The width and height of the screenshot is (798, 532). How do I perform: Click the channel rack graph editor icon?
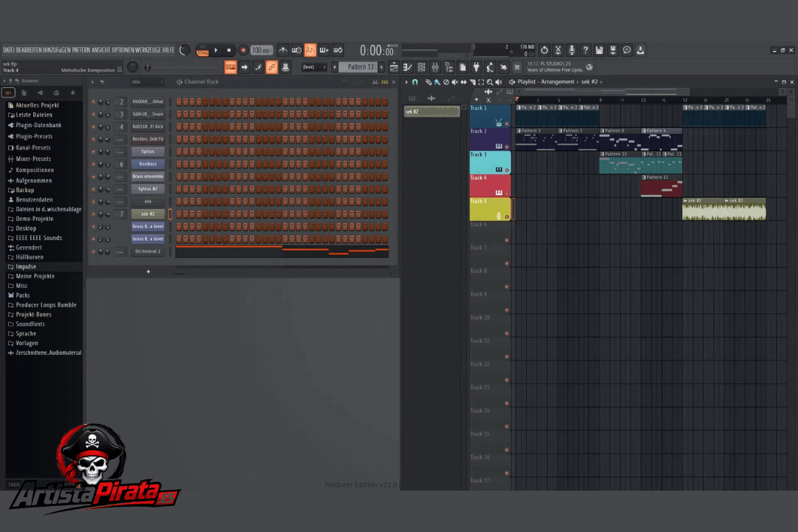(375, 82)
